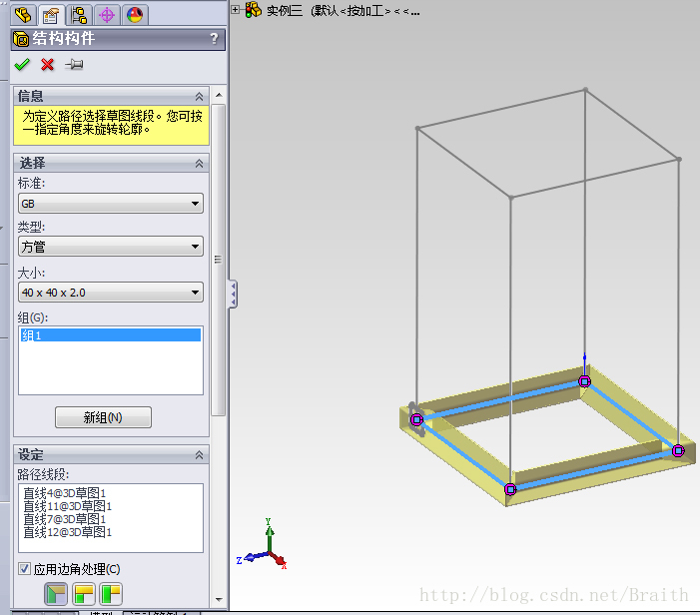Click the panel scrollbar down arrow

[x=219, y=599]
